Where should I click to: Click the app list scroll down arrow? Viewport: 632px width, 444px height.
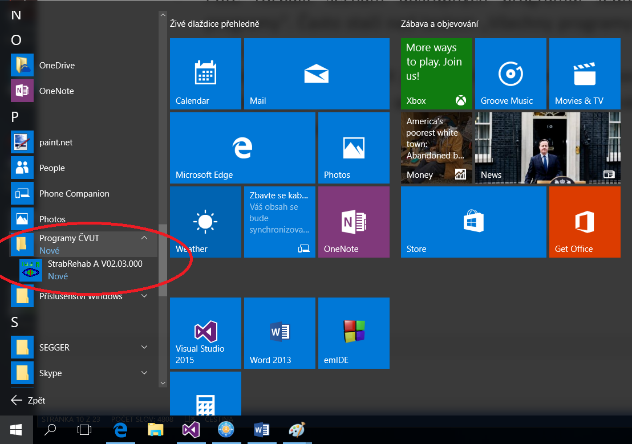[x=163, y=383]
